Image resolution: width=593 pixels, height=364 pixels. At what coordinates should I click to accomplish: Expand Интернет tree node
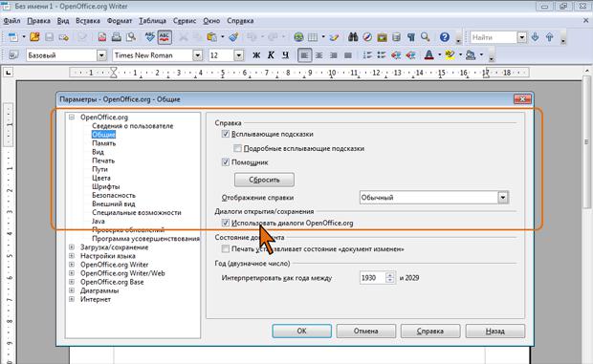72,299
